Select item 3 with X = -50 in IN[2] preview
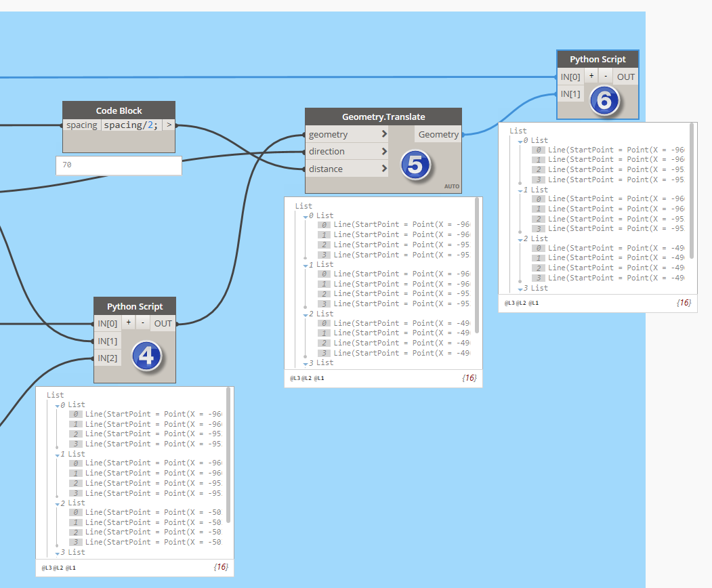Image resolution: width=712 pixels, height=588 pixels. tap(145, 542)
